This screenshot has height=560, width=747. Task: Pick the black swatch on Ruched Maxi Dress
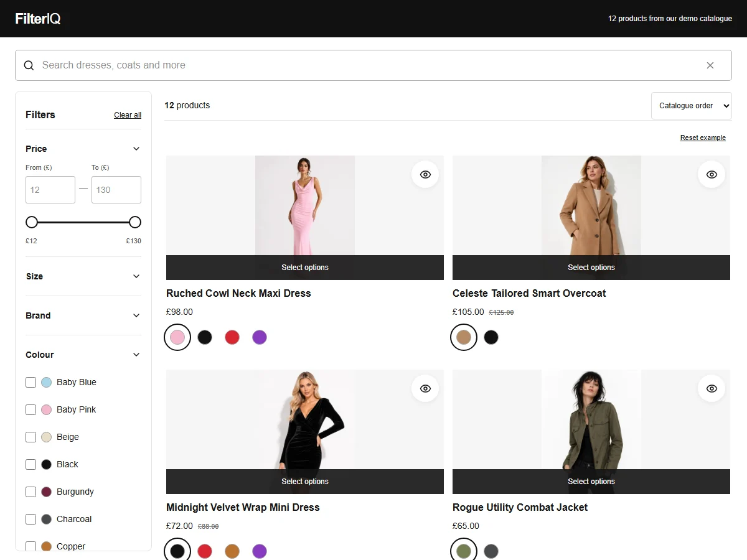point(205,337)
